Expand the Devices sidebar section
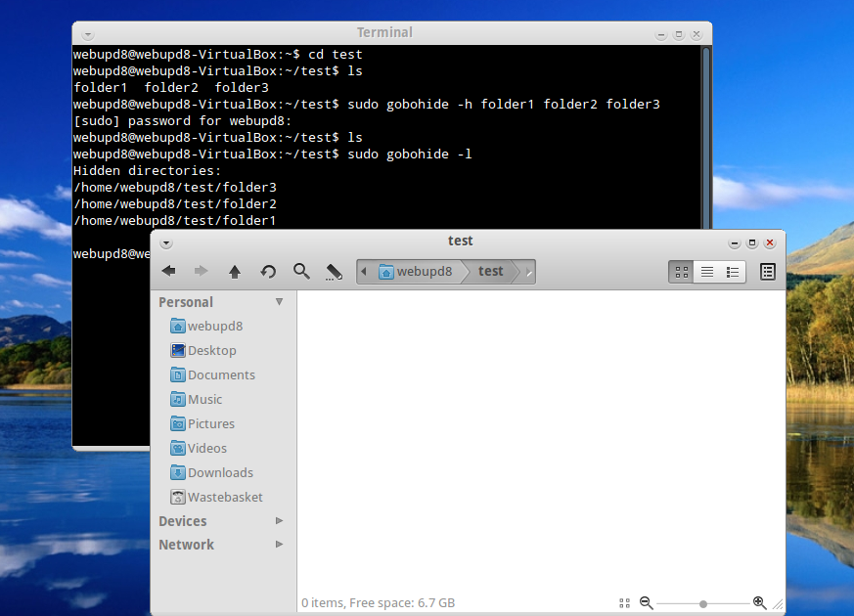This screenshot has height=616, width=854. (280, 521)
